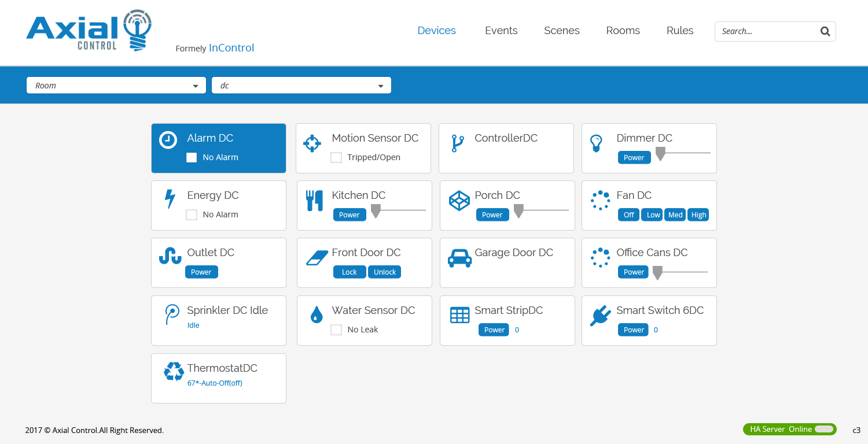Image resolution: width=868 pixels, height=444 pixels.
Task: Expand the dc device filter dropdown
Action: [301, 86]
